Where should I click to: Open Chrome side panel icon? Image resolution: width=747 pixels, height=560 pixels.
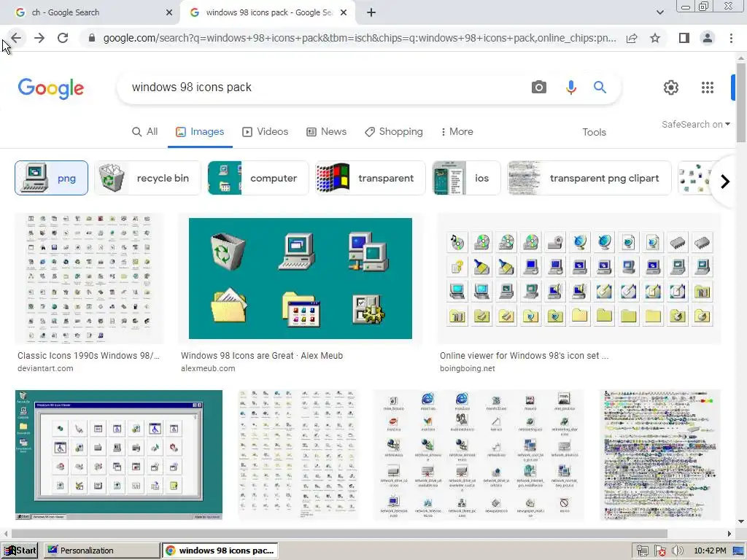[x=684, y=38]
